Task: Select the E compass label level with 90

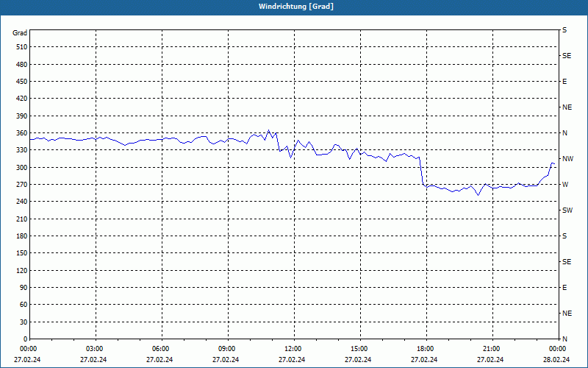Action: [x=564, y=288]
